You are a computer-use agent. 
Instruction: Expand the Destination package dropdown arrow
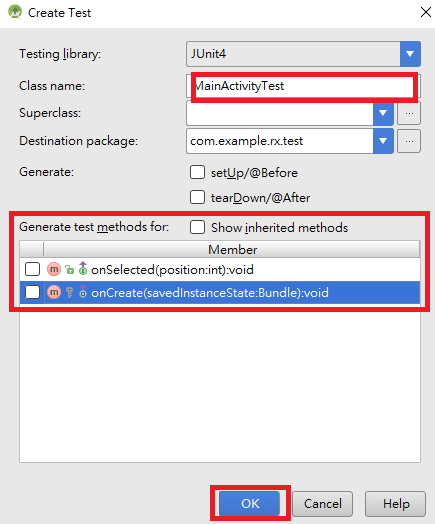click(x=383, y=141)
